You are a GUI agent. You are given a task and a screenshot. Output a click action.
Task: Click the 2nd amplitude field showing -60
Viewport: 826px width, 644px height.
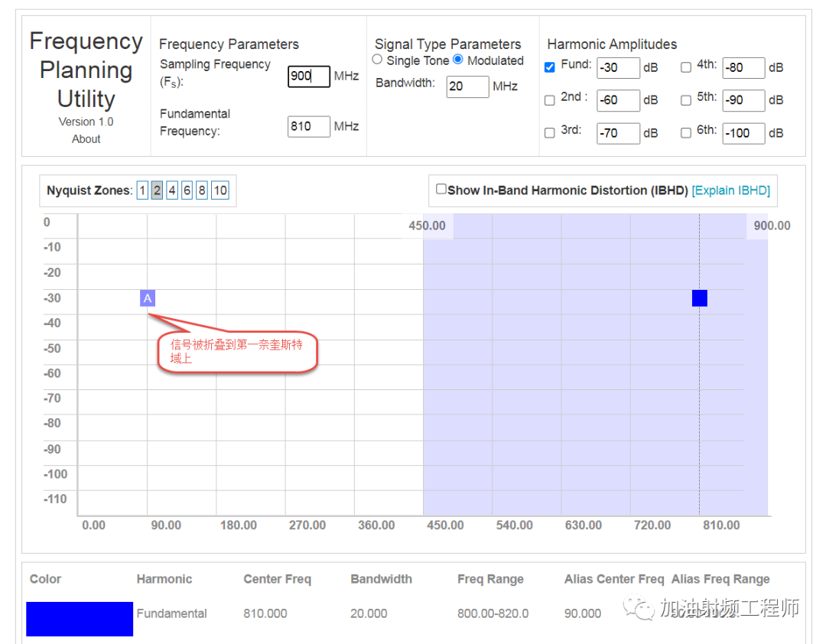coord(619,101)
